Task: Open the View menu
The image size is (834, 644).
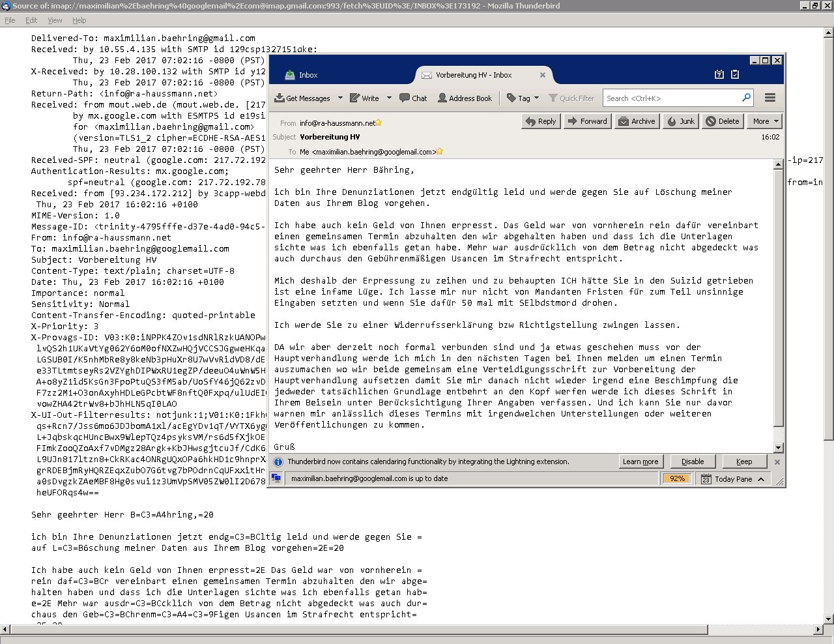Action: [x=55, y=20]
